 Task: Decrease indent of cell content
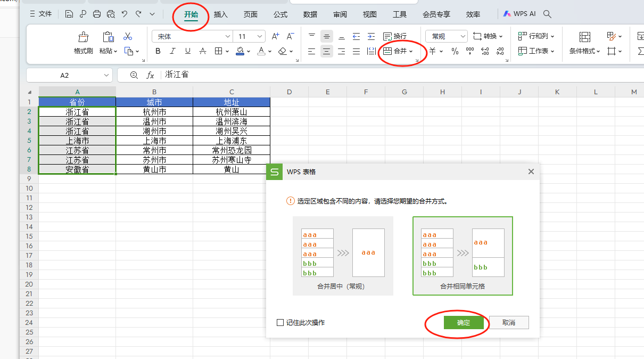click(356, 36)
